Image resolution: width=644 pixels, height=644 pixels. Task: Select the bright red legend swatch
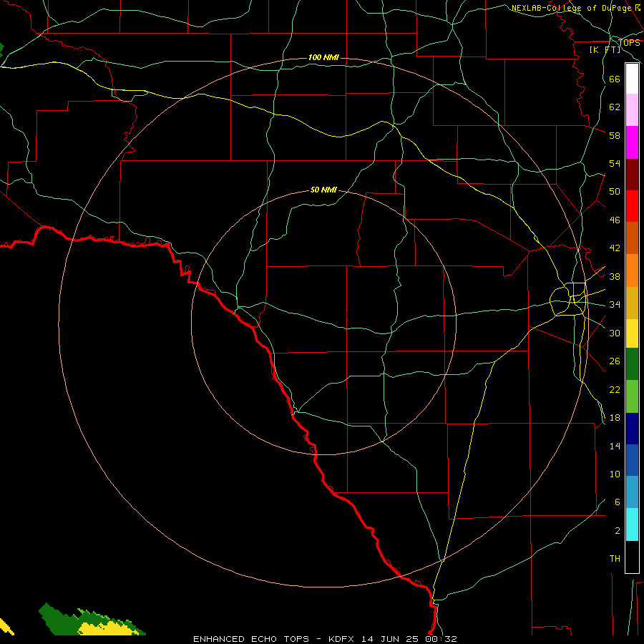pyautogui.click(x=632, y=206)
